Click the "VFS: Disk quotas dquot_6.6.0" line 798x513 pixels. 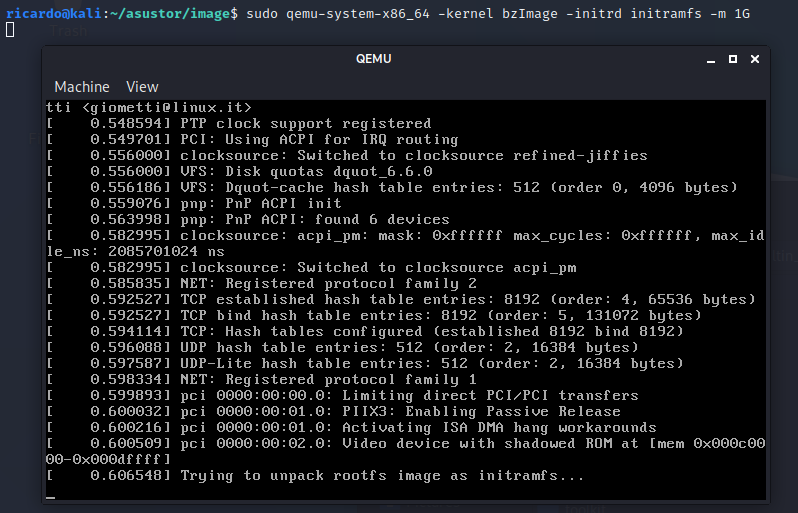tap(306, 171)
